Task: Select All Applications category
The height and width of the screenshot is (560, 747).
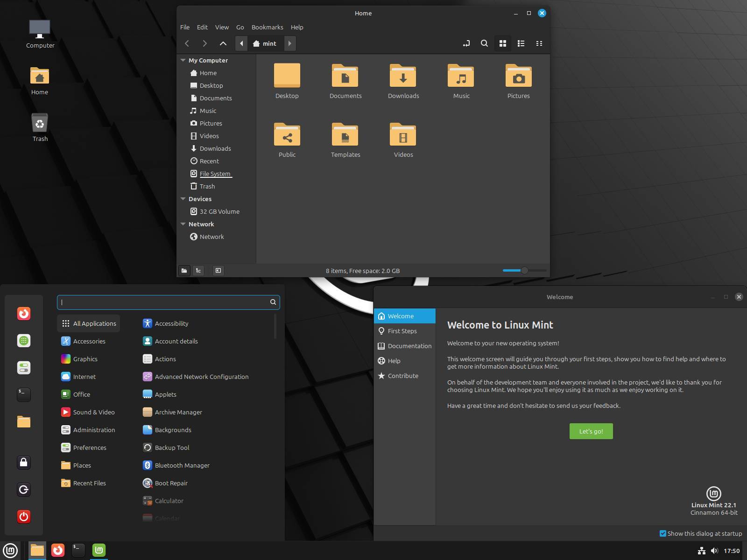Action: [x=89, y=323]
